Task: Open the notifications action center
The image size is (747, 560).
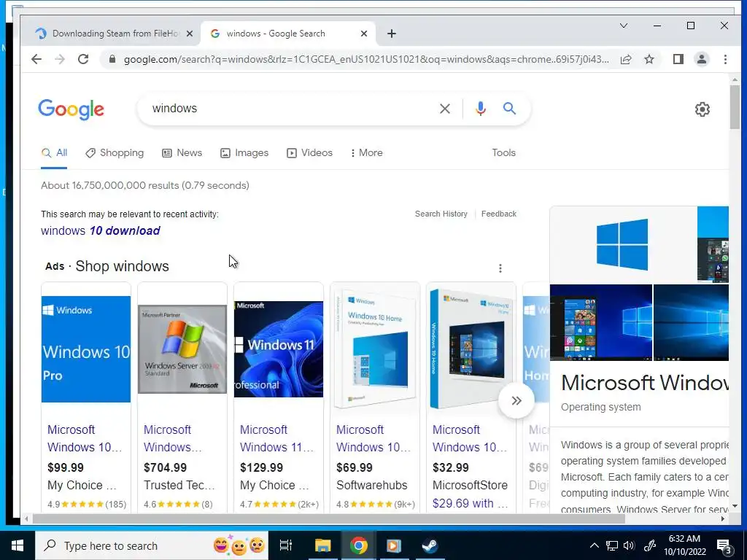Action: (724, 545)
